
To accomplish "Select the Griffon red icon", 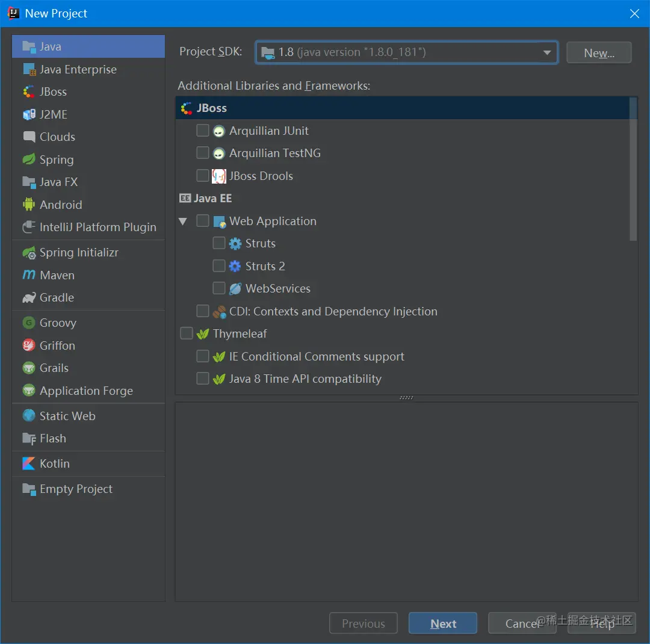I will [29, 345].
